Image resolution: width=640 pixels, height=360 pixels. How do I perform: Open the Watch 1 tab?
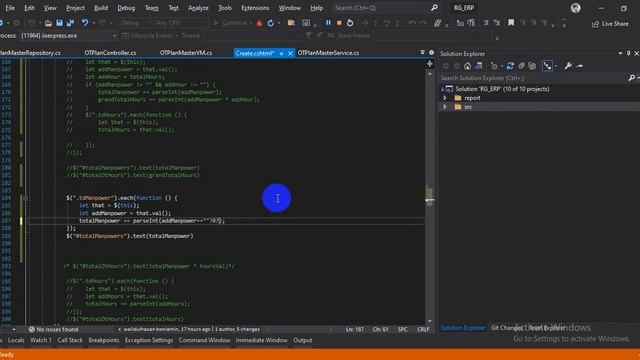41,340
